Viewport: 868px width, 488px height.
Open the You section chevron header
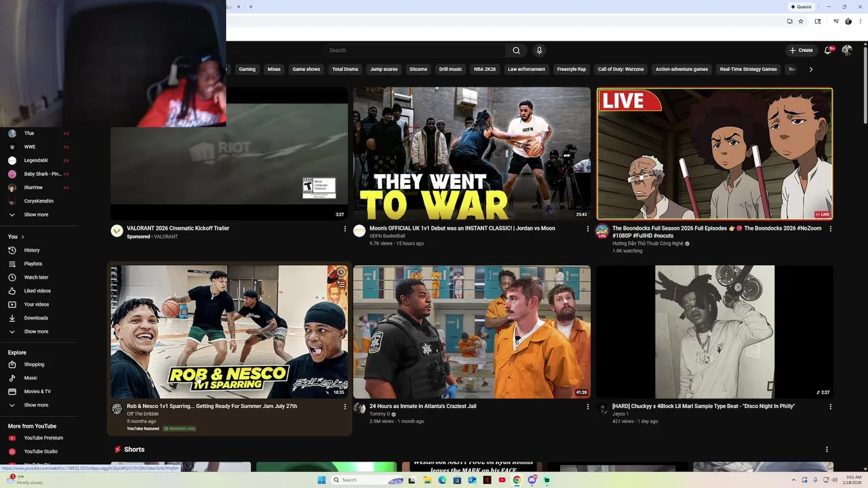pos(16,237)
